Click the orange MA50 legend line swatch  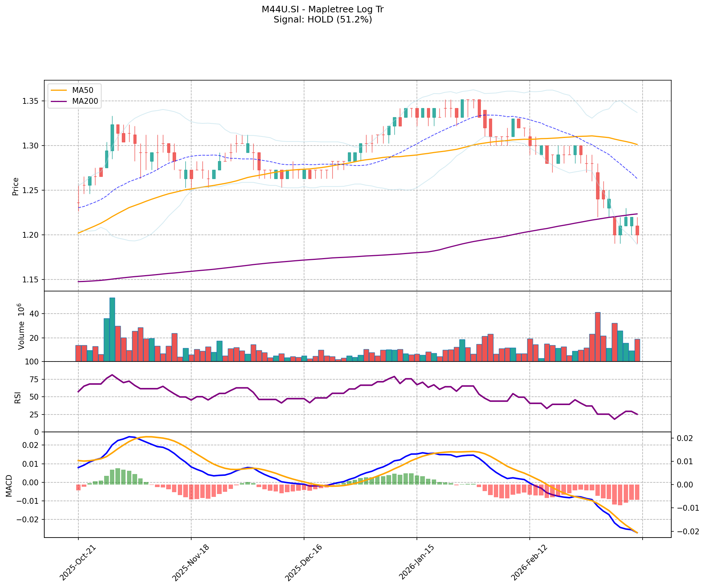point(59,90)
